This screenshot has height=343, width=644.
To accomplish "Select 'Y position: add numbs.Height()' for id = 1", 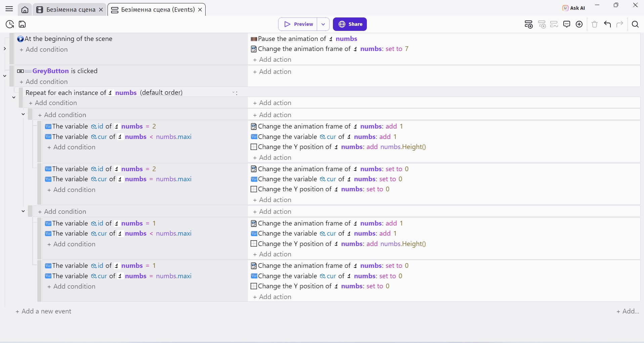I will click(338, 244).
